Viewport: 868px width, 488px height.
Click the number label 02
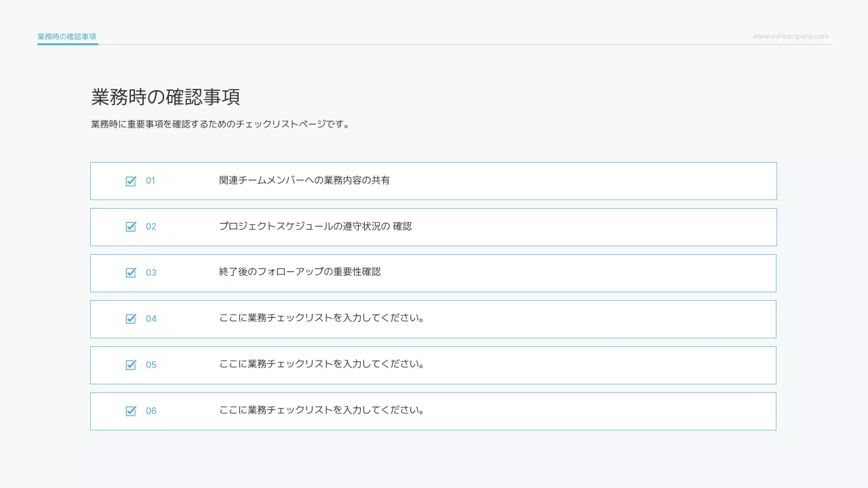[x=152, y=226]
